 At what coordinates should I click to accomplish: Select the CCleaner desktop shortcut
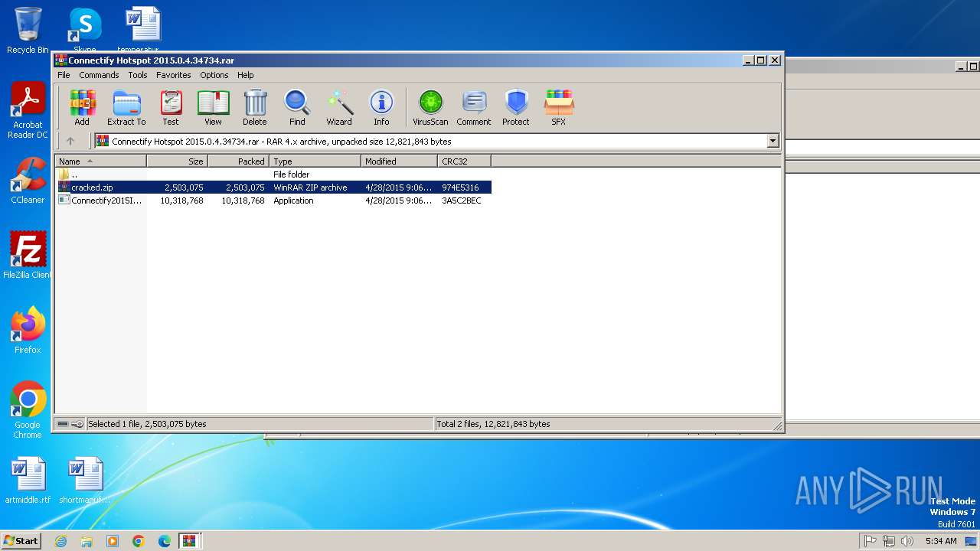point(28,181)
